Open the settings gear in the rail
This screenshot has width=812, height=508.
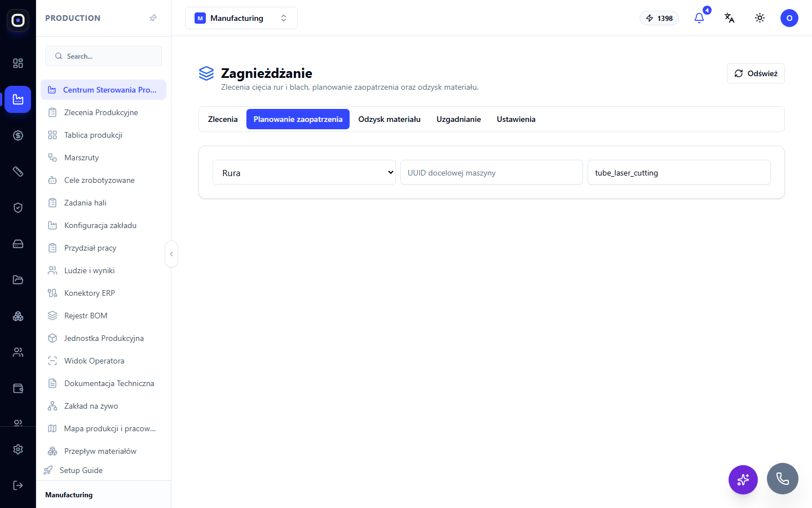point(18,449)
